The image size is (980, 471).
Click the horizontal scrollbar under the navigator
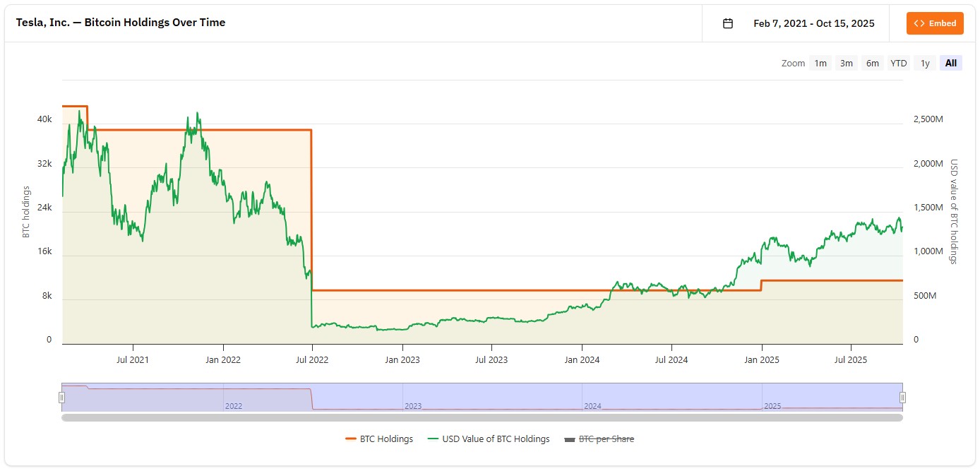point(482,417)
